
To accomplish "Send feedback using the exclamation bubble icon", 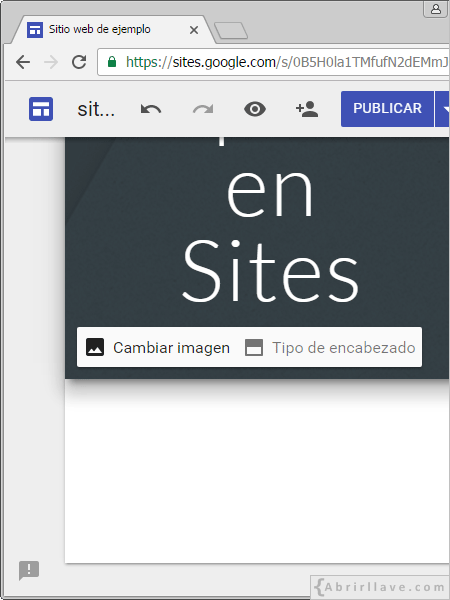I will pos(29,570).
